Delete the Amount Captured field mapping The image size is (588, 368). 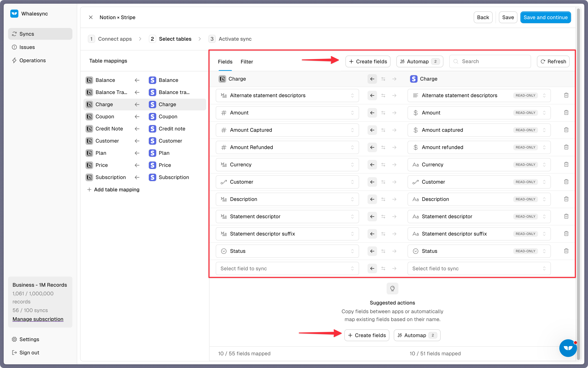[566, 130]
